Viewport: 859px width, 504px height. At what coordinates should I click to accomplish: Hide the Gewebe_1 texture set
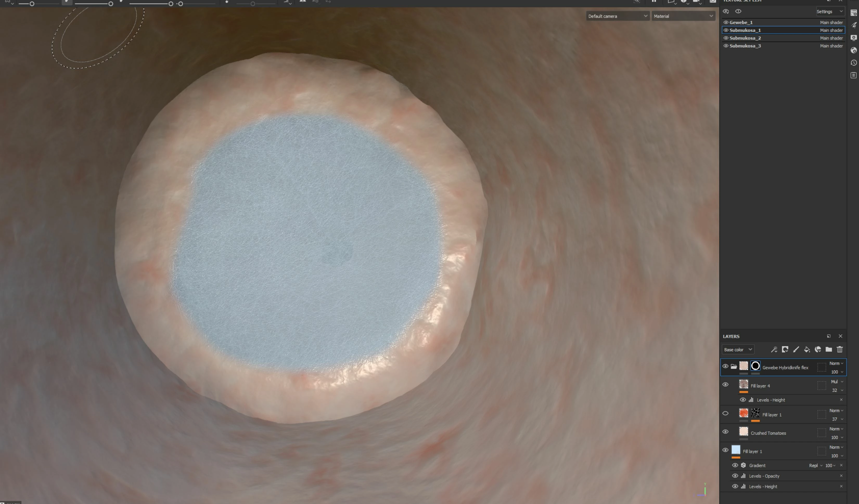pos(726,22)
